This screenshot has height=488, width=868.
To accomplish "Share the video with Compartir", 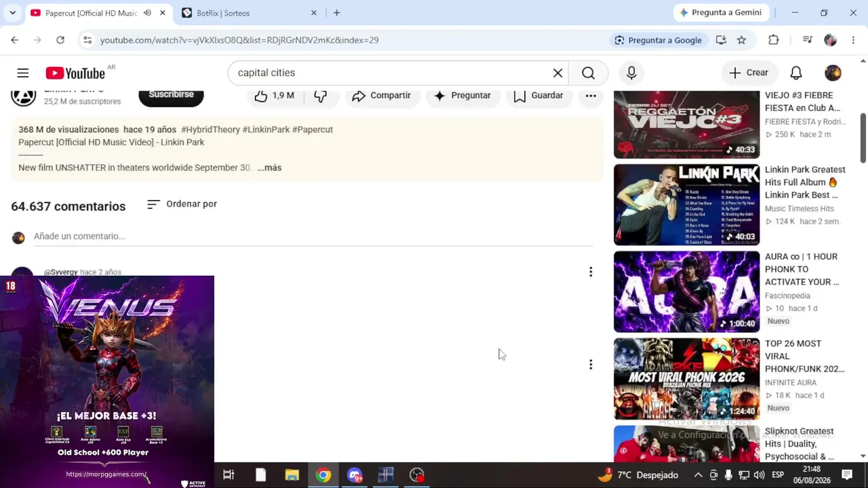I will click(x=381, y=96).
